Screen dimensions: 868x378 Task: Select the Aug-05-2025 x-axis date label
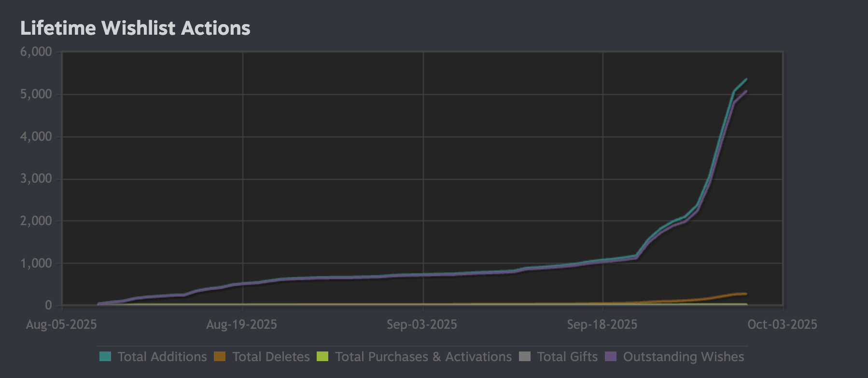coord(61,324)
